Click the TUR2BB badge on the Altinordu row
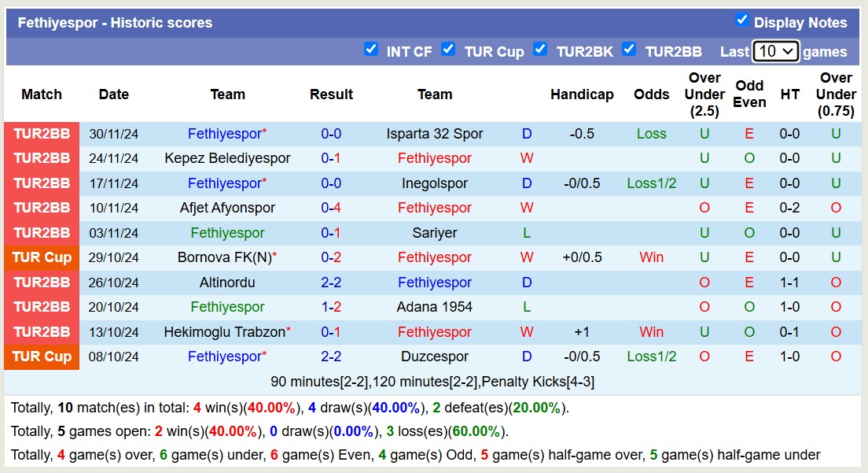This screenshot has height=473, width=868. (41, 283)
